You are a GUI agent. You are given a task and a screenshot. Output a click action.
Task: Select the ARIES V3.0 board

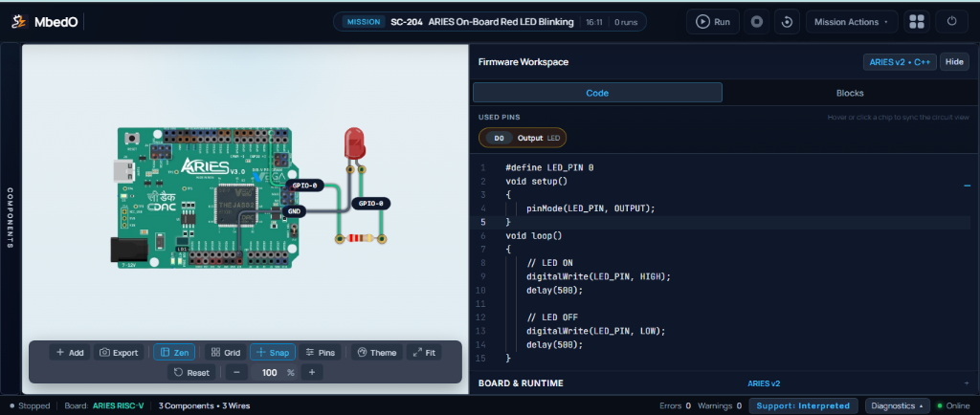206,198
